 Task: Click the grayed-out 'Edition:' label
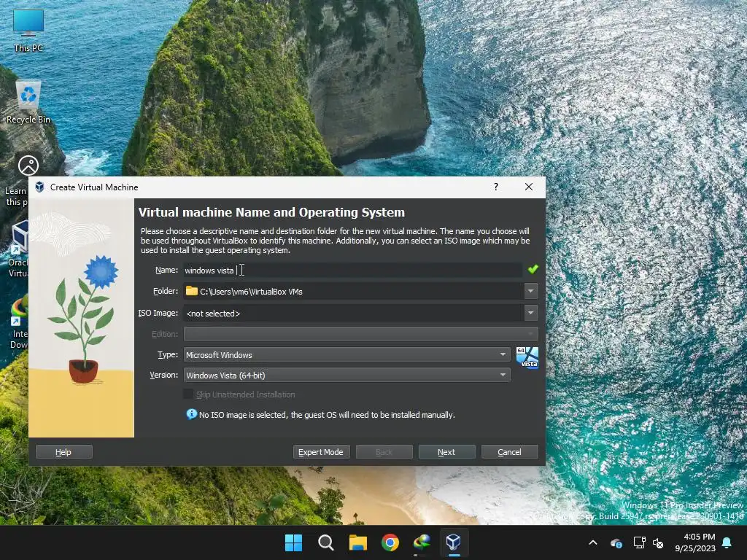pos(165,334)
